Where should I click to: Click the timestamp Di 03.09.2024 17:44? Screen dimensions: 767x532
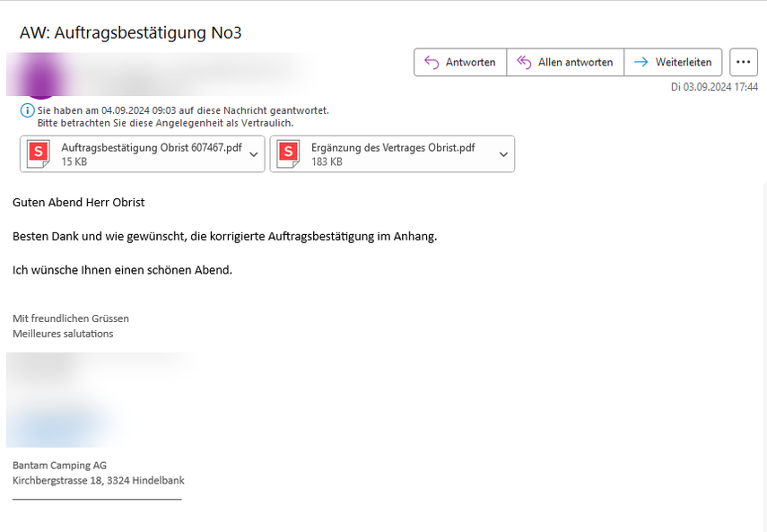tap(714, 87)
